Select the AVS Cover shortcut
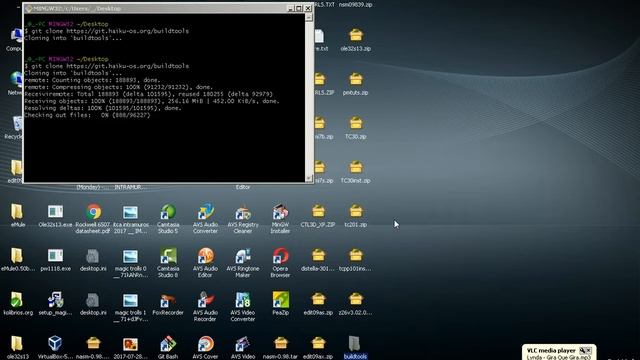Screen dimensions: 640x360 point(205,348)
